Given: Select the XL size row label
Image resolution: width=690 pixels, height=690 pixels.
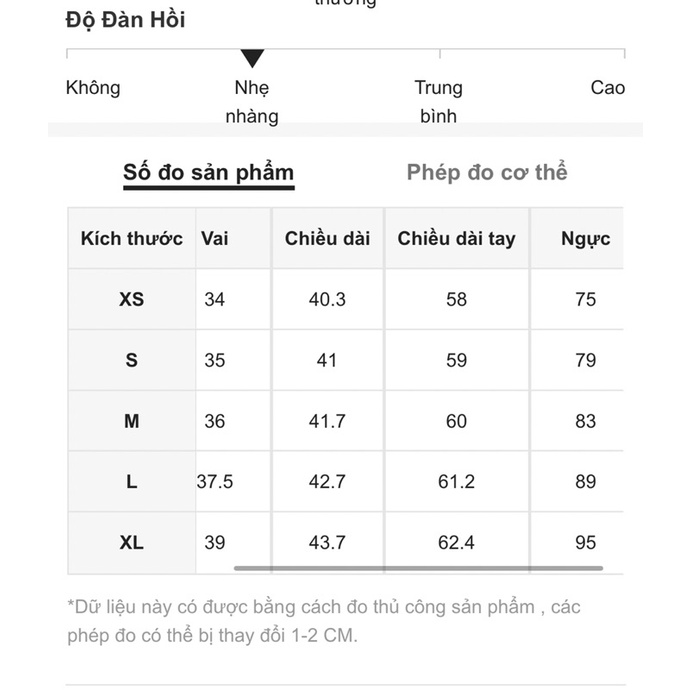Looking at the screenshot, I should tap(132, 543).
